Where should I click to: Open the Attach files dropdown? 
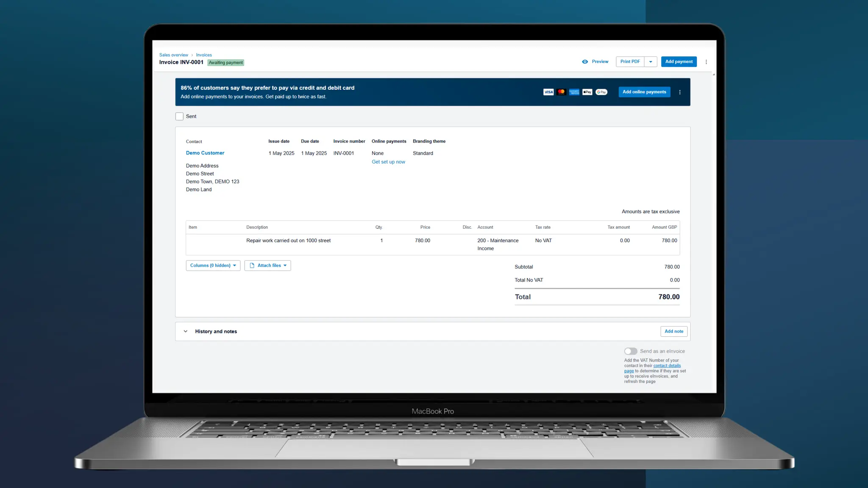click(x=267, y=266)
